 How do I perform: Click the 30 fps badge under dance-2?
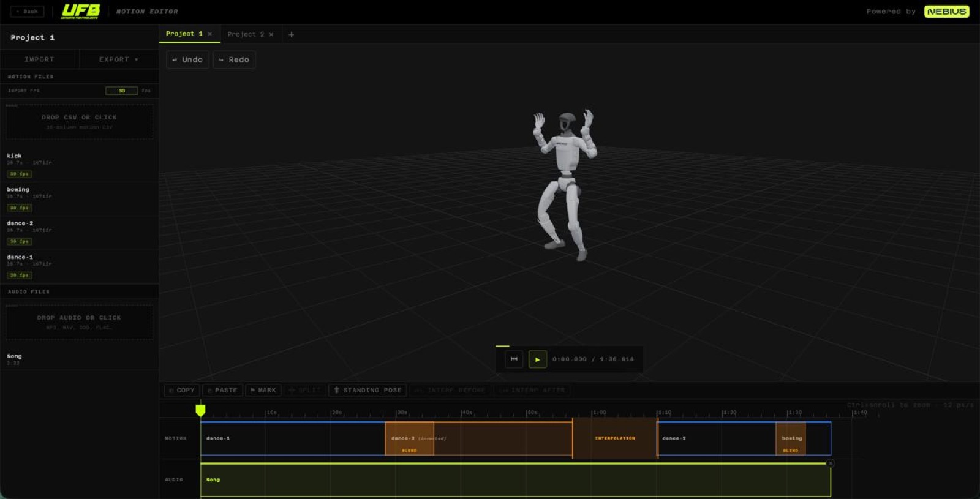19,241
